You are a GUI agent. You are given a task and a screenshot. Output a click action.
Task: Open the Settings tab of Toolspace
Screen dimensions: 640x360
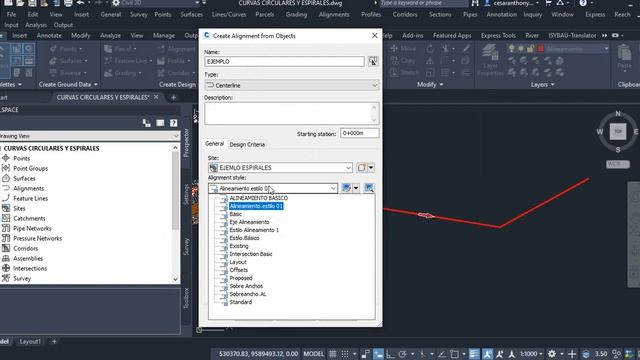[x=187, y=195]
